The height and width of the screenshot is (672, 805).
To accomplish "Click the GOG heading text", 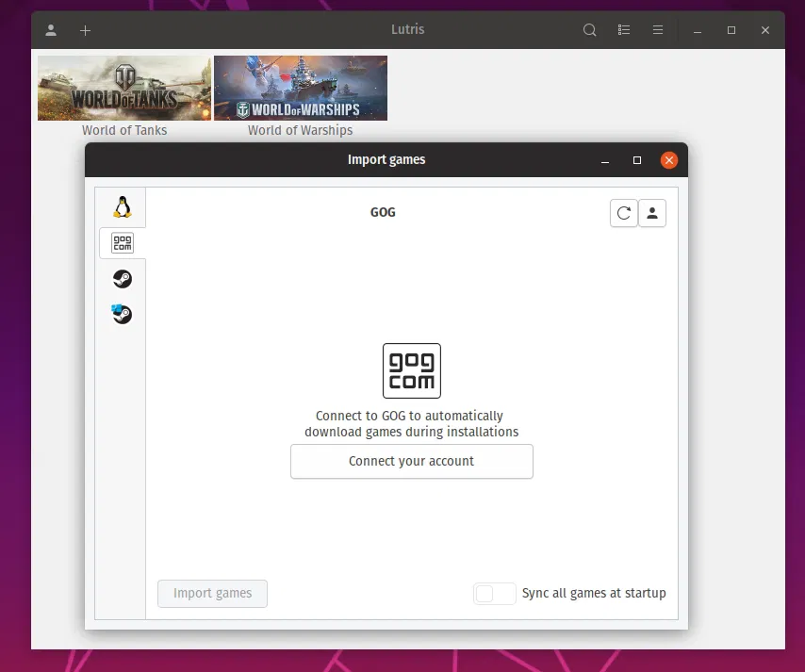I will (383, 213).
